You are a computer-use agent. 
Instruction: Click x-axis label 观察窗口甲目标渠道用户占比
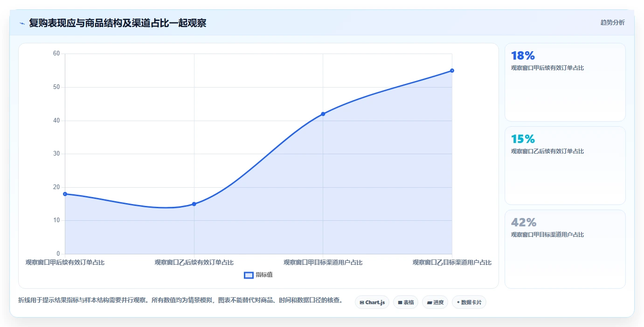[x=323, y=262]
